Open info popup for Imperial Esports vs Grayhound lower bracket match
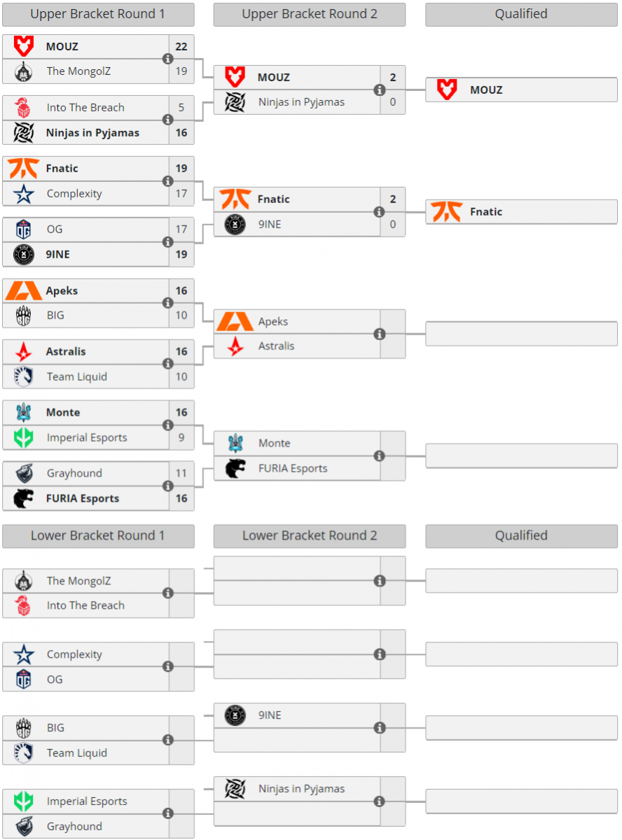This screenshot has width=622, height=840. (x=167, y=813)
